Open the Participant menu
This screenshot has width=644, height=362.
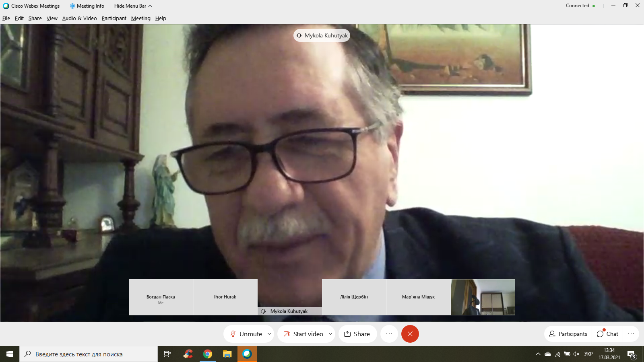114,19
